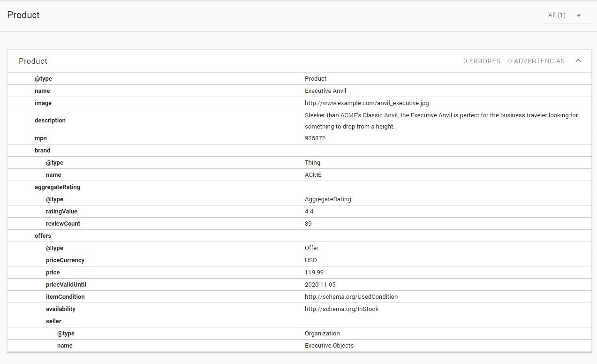Click the Offer type value
The width and height of the screenshot is (597, 364).
tap(311, 248)
